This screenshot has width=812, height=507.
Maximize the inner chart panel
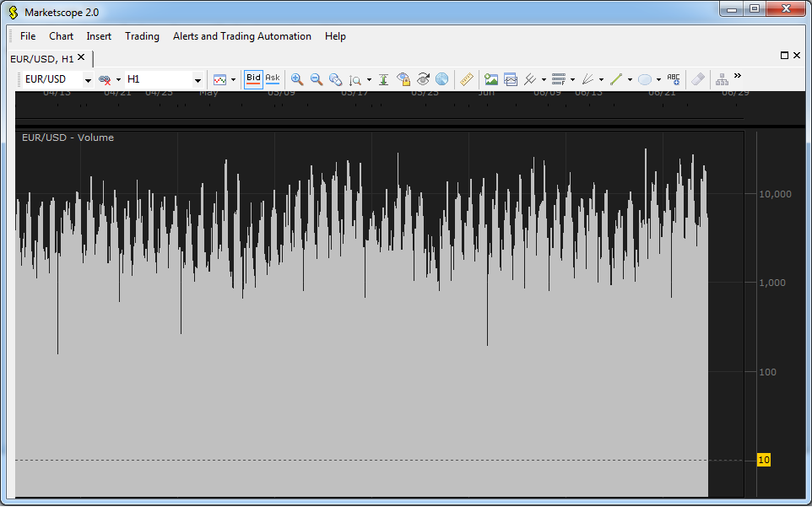coord(784,56)
